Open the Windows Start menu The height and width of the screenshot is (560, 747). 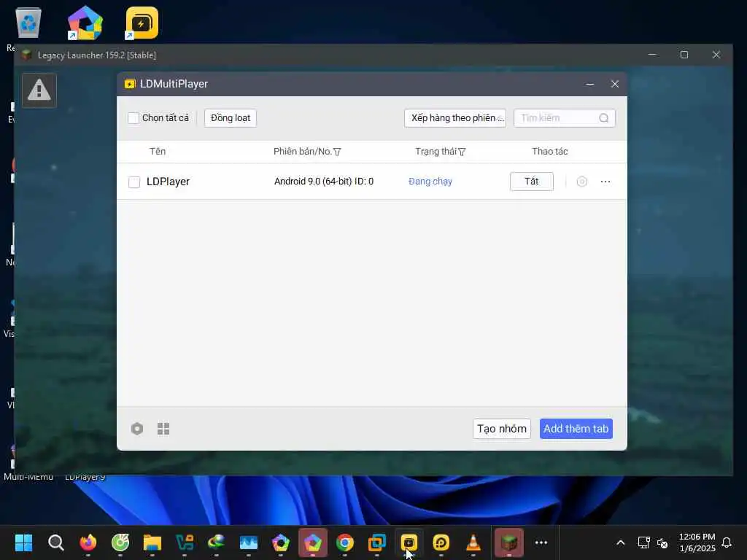pos(24,542)
